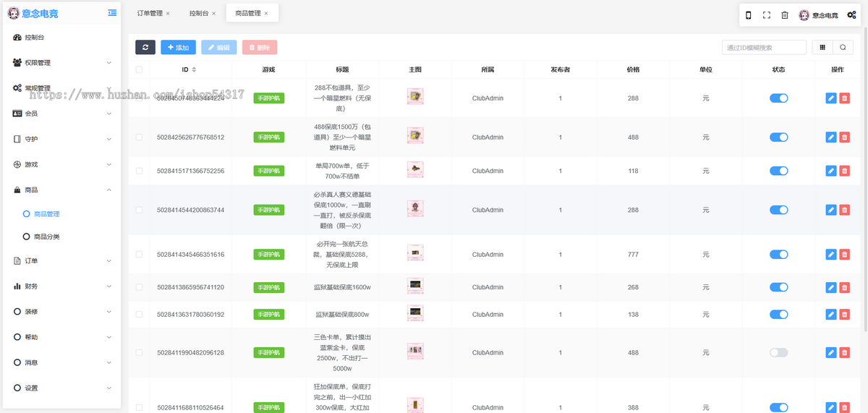Delete the 488保底1500万 product row
Viewport: 868px width, 413px height.
coord(845,137)
